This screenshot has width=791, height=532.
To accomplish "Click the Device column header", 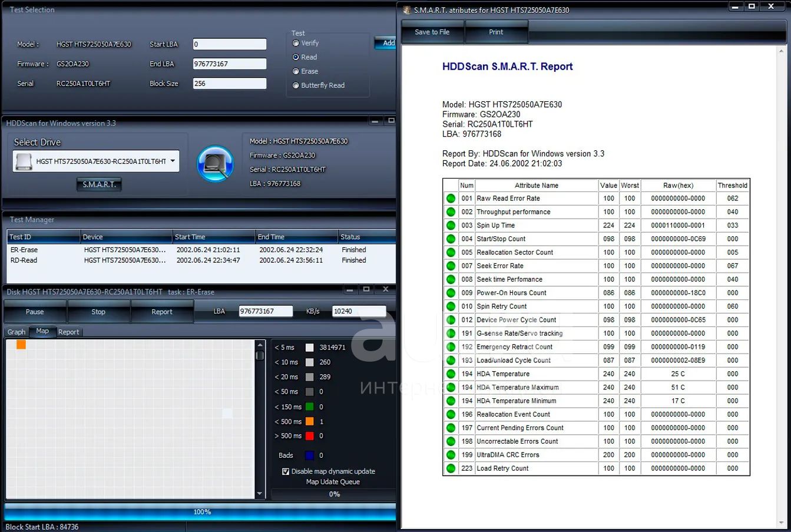I will 126,237.
